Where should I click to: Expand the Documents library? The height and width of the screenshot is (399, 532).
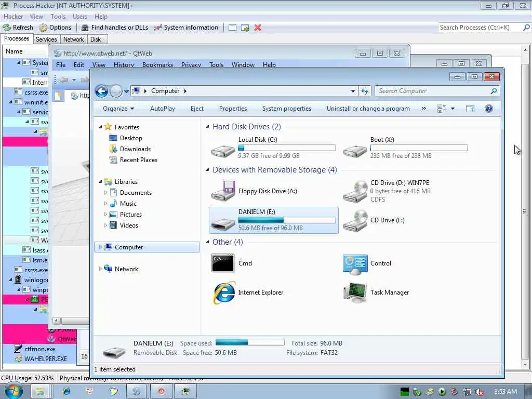(105, 193)
